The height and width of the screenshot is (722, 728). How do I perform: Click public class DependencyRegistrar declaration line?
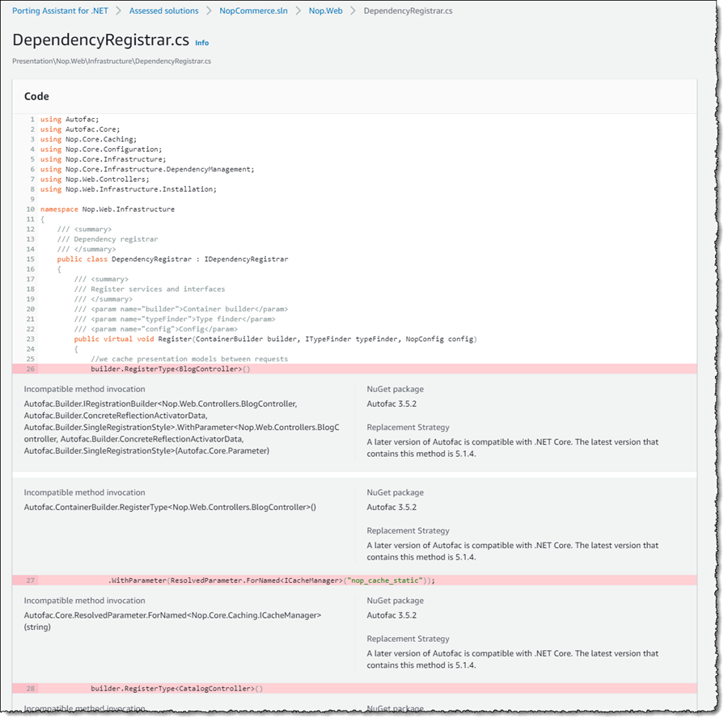pos(172,260)
